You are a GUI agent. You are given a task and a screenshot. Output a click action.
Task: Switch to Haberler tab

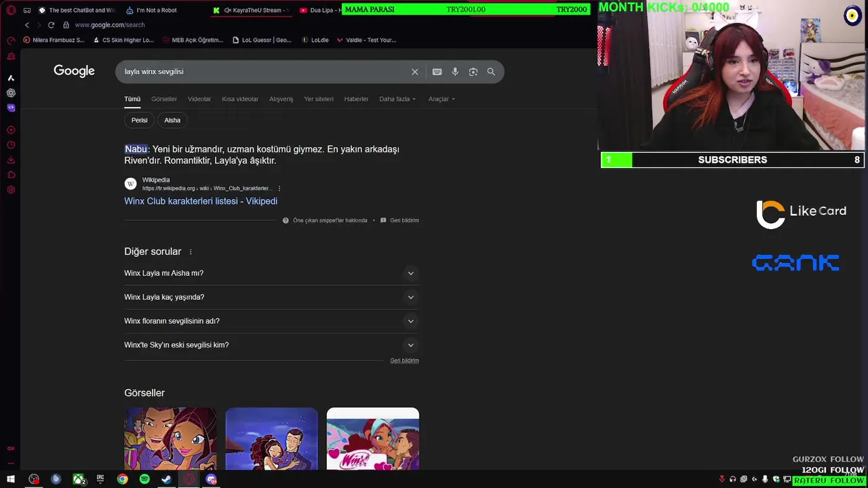356,99
